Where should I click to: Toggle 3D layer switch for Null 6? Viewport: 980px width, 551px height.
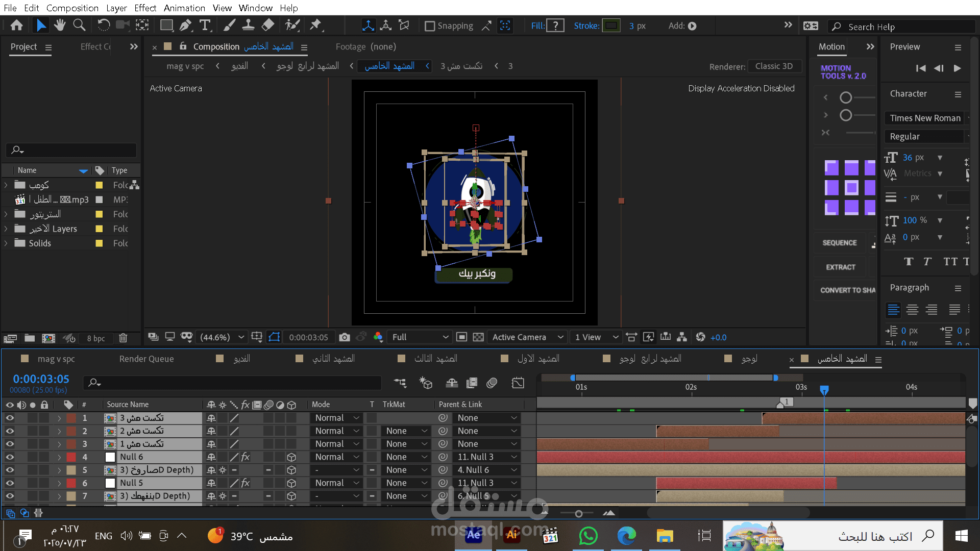coord(291,457)
